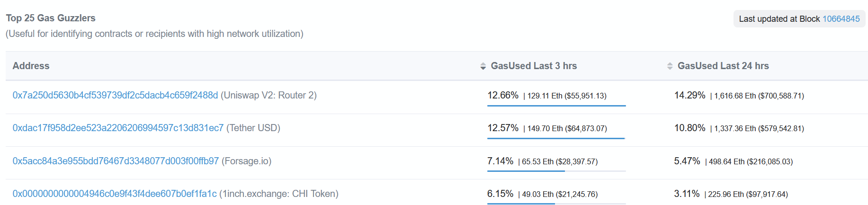Select the 10.80% 24-hour value for Tether
The width and height of the screenshot is (868, 205).
pos(689,128)
